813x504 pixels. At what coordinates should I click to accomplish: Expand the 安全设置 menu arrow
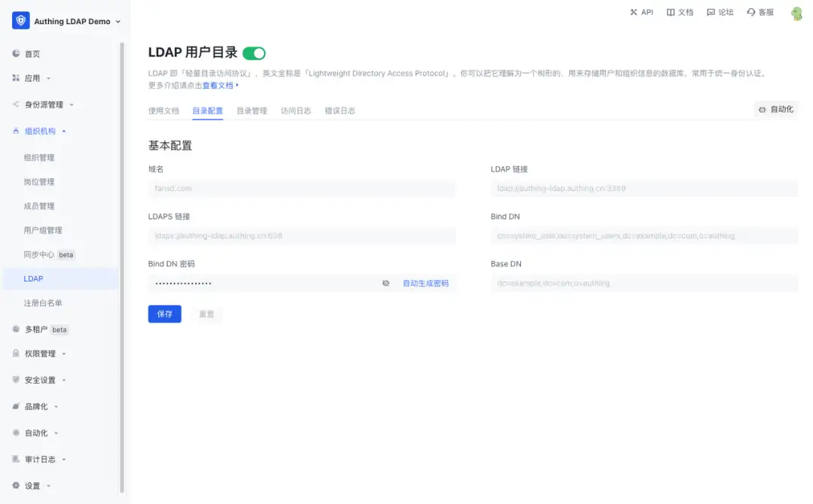[64, 380]
